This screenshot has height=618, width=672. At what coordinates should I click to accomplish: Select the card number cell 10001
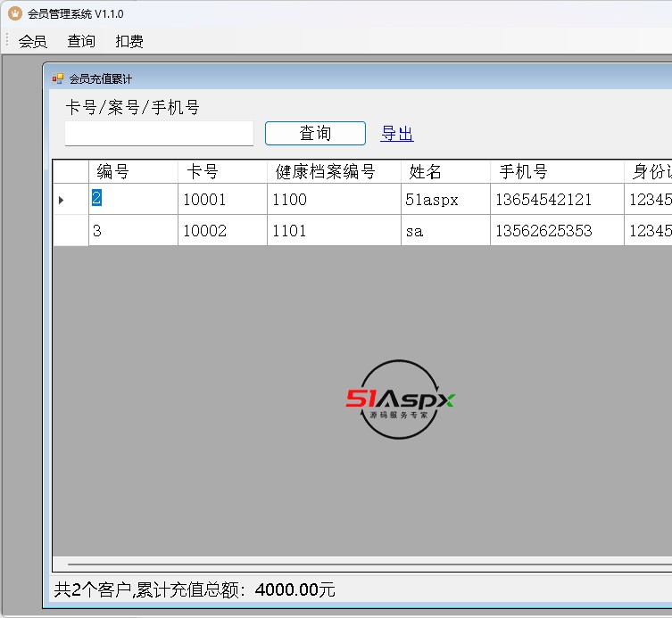pos(222,199)
